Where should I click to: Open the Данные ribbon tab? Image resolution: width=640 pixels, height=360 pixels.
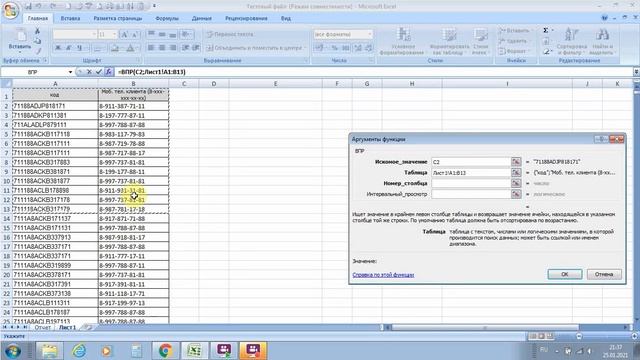point(202,18)
